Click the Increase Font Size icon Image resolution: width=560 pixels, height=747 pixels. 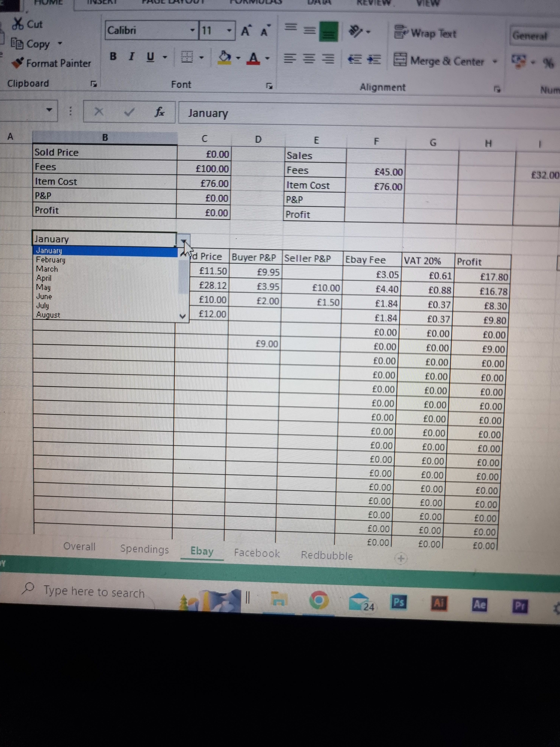pyautogui.click(x=246, y=31)
